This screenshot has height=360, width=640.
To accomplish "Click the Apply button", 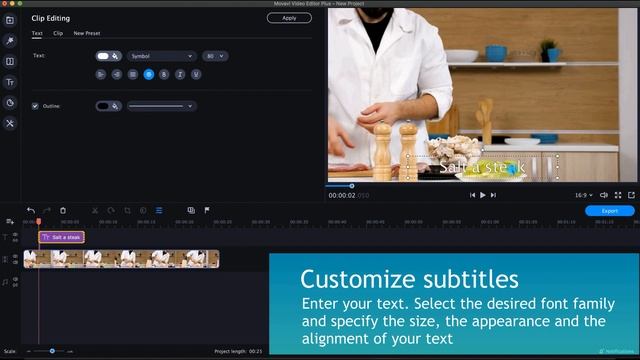I will [x=289, y=18].
